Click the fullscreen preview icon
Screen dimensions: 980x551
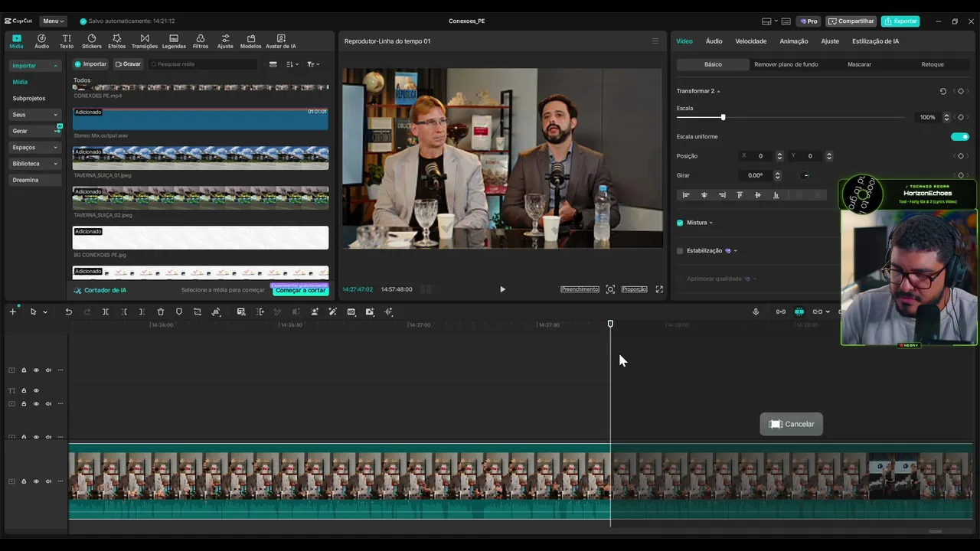659,289
